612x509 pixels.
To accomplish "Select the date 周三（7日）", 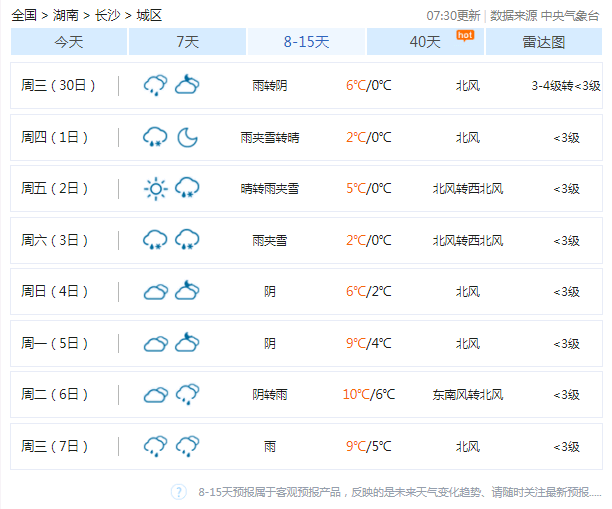I will point(54,446).
